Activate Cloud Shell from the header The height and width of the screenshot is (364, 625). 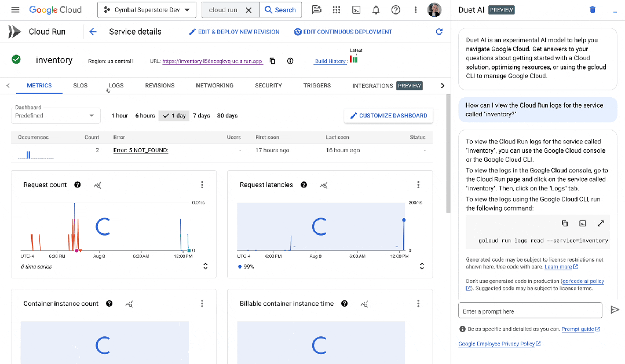pos(356,10)
